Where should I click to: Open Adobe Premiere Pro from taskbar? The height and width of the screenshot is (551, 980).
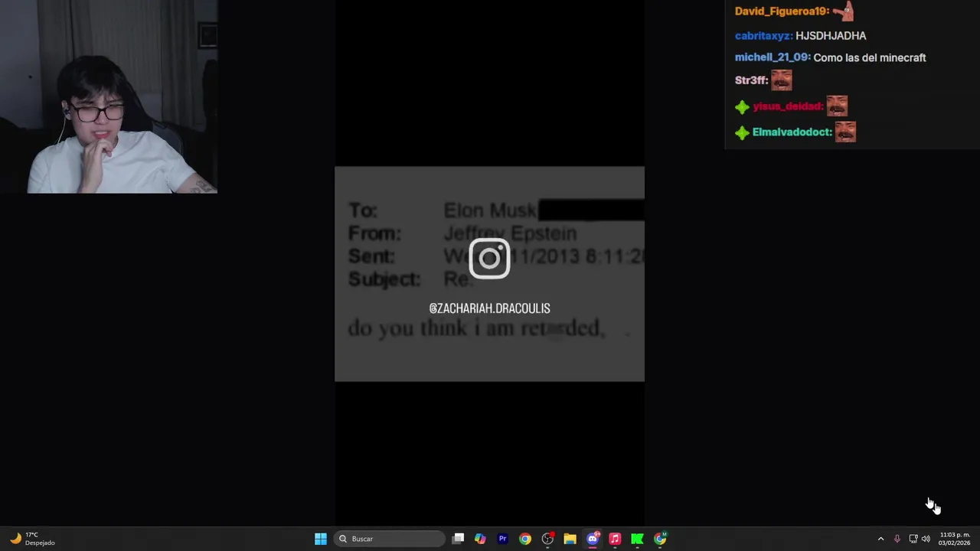coord(502,539)
